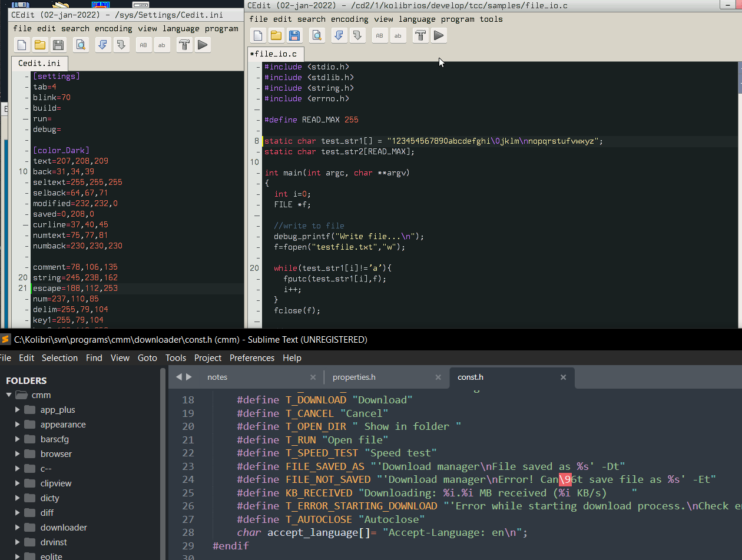Click Open folder icon in file_io.c CEdit window
The height and width of the screenshot is (560, 742).
(x=276, y=36)
